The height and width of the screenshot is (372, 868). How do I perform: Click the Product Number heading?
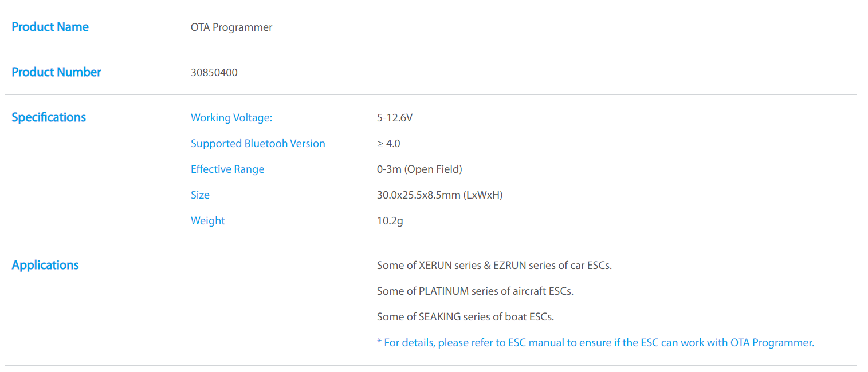56,72
